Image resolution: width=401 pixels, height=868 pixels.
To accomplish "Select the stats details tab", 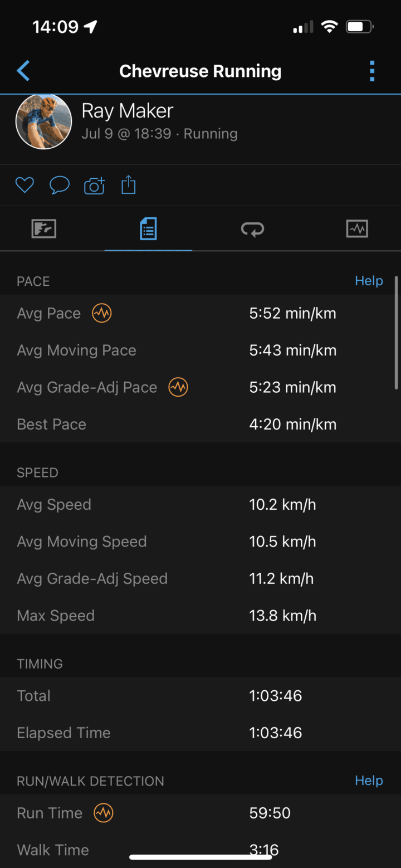I will (148, 228).
